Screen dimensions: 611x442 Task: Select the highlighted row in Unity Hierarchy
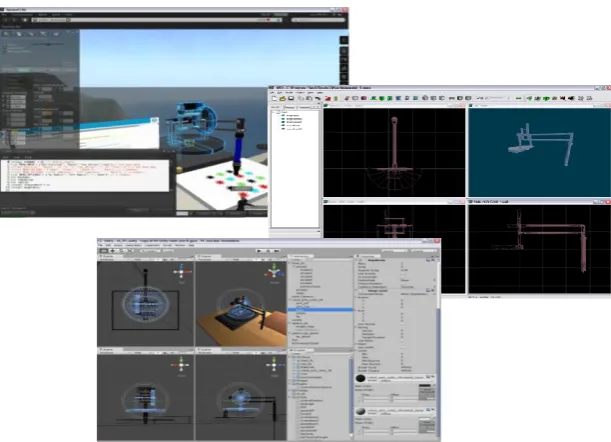point(320,309)
